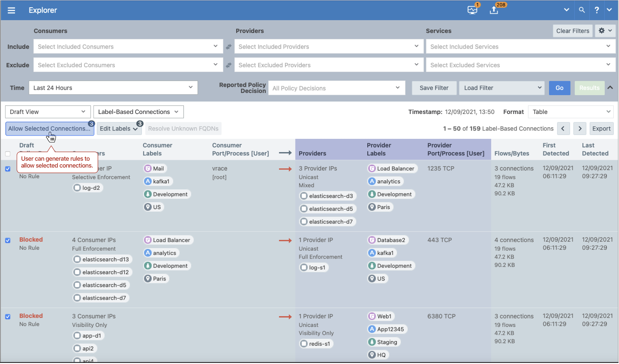Uncheck the first connection row checkbox
Image resolution: width=619 pixels, height=364 pixels.
pyautogui.click(x=8, y=168)
